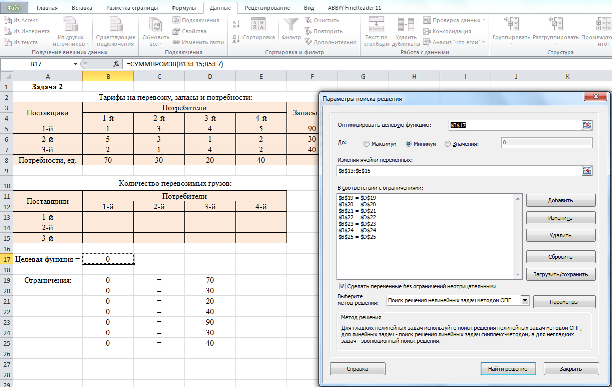Open the 'Сортировка' sort dialog icon

258,29
